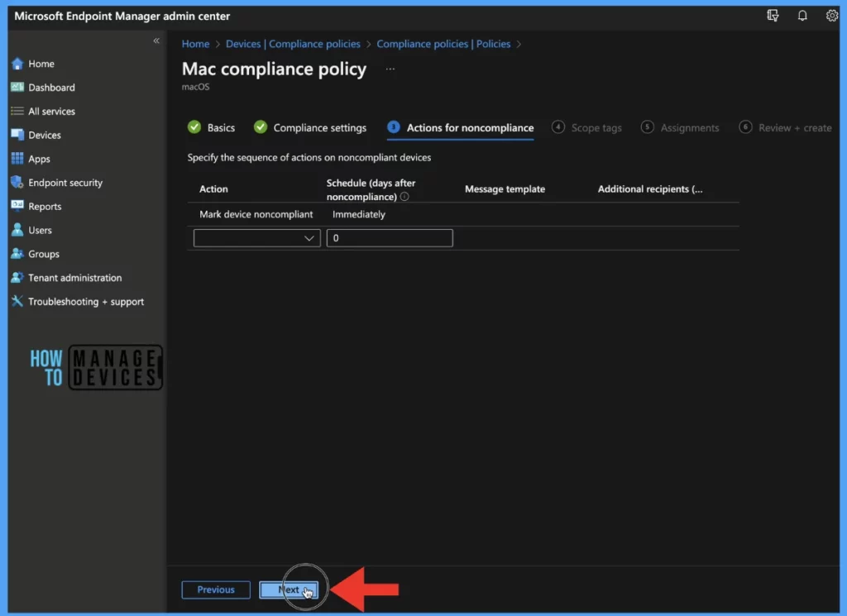Screen dimensions: 847x616
Task: Go to the Assignments step
Action: (x=680, y=127)
